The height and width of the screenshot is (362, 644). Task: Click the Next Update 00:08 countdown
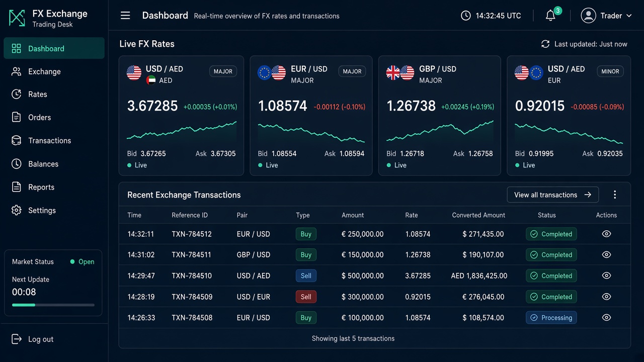(x=24, y=292)
